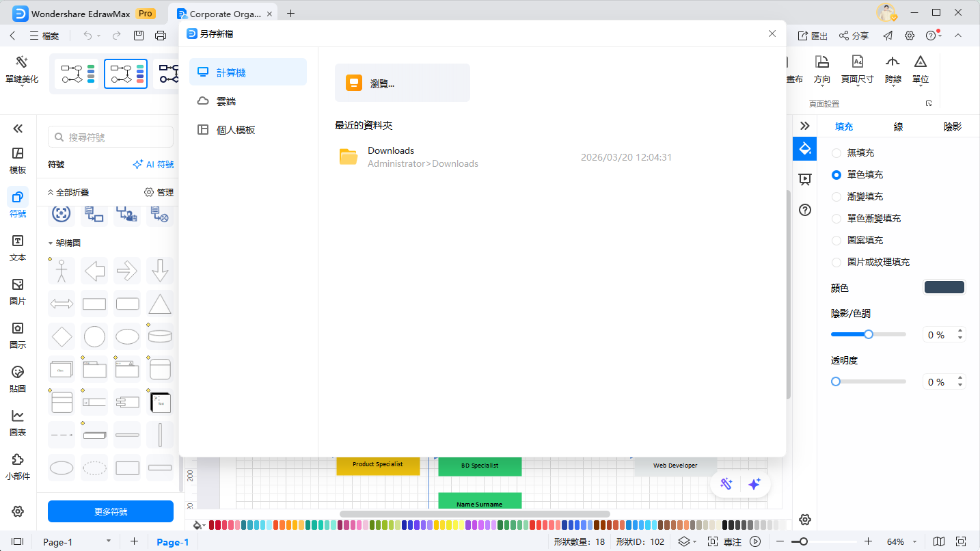Image resolution: width=980 pixels, height=551 pixels.
Task: Click the 顏色 fill color swatch
Action: click(x=944, y=288)
